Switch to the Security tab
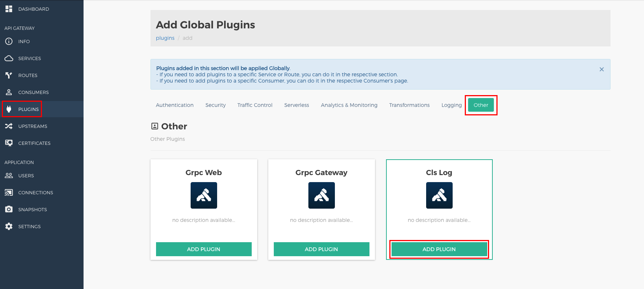Image resolution: width=644 pixels, height=289 pixels. pyautogui.click(x=216, y=105)
